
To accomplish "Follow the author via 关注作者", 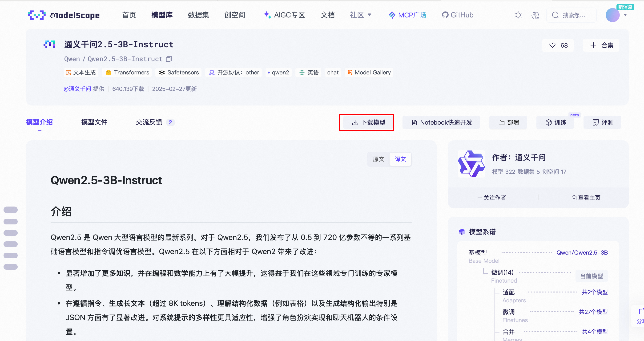I will (x=492, y=197).
